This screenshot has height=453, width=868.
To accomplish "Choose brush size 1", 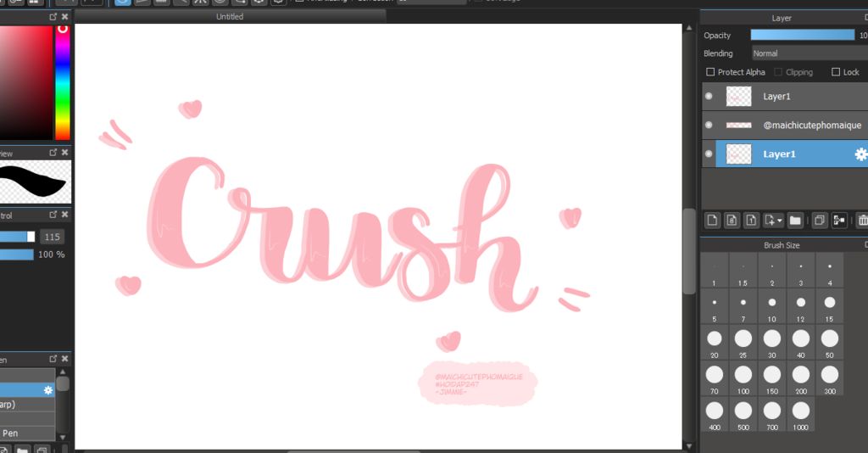I will 714,271.
